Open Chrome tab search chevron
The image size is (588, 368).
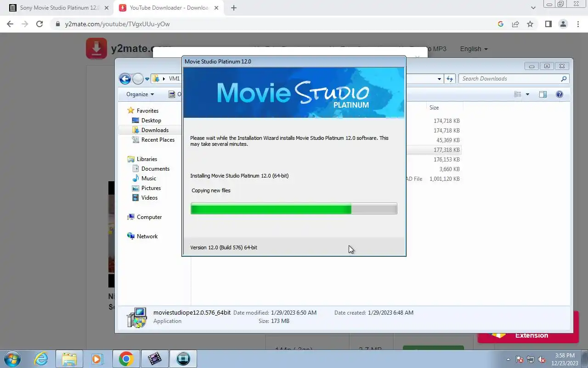coord(533,8)
